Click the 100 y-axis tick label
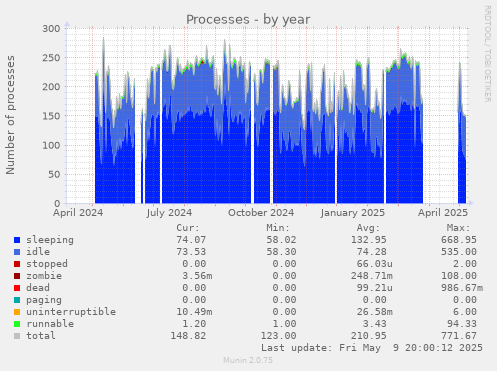Image resolution: width=497 pixels, height=371 pixels. [51, 145]
